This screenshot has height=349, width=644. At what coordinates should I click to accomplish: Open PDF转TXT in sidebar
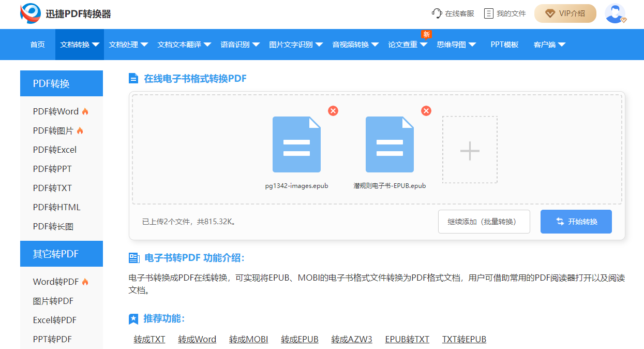[x=52, y=188]
